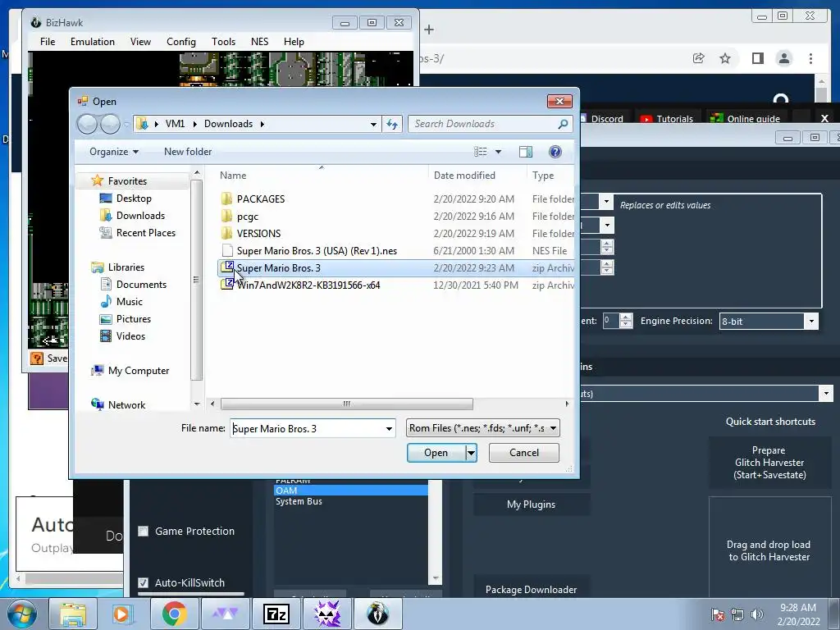Open the Online guide link

[746, 119]
